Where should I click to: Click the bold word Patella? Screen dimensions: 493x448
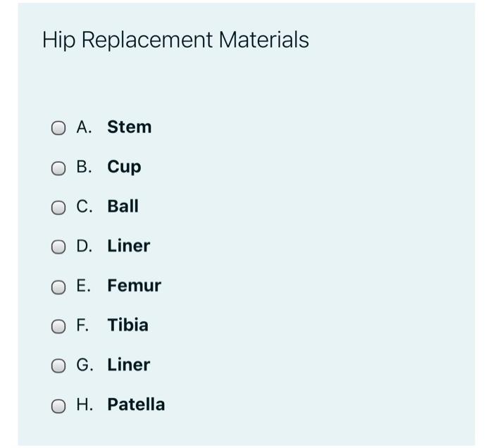tap(136, 404)
